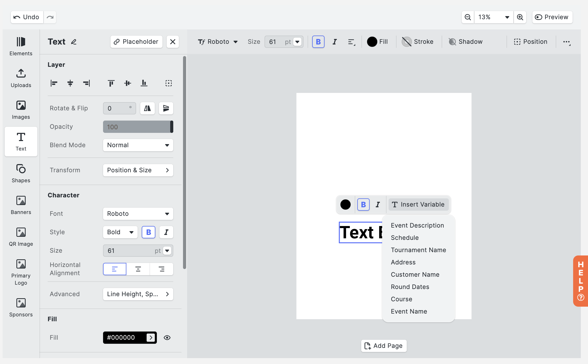Image resolution: width=588 pixels, height=364 pixels.
Task: Insert the Tournament Name variable
Action: 418,250
